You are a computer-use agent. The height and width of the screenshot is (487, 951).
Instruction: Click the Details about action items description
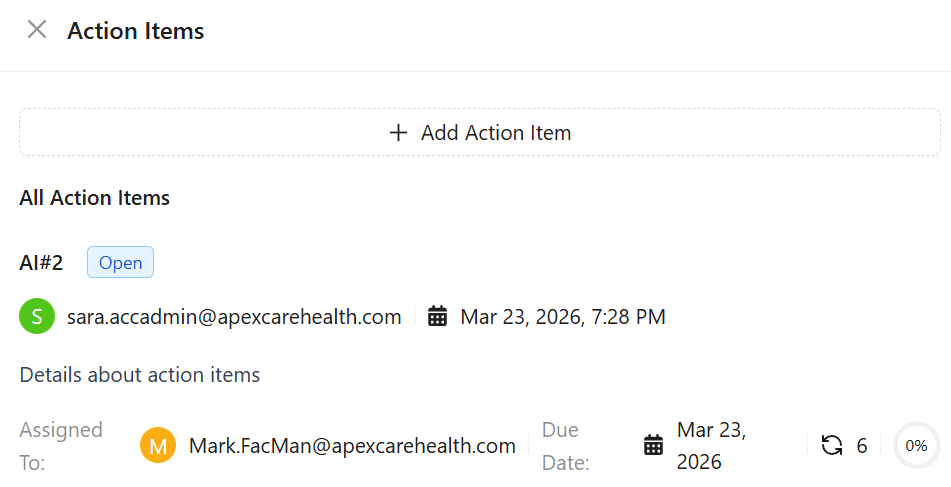pyautogui.click(x=140, y=375)
